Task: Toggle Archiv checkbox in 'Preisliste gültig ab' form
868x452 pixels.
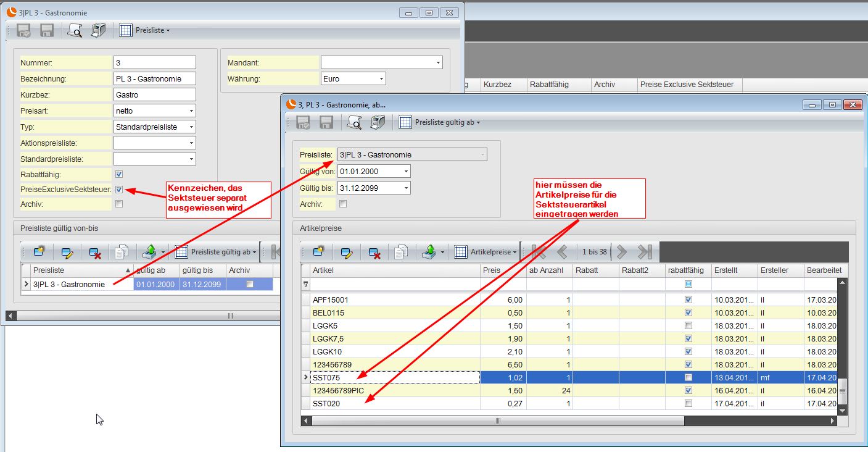Action: coord(343,204)
